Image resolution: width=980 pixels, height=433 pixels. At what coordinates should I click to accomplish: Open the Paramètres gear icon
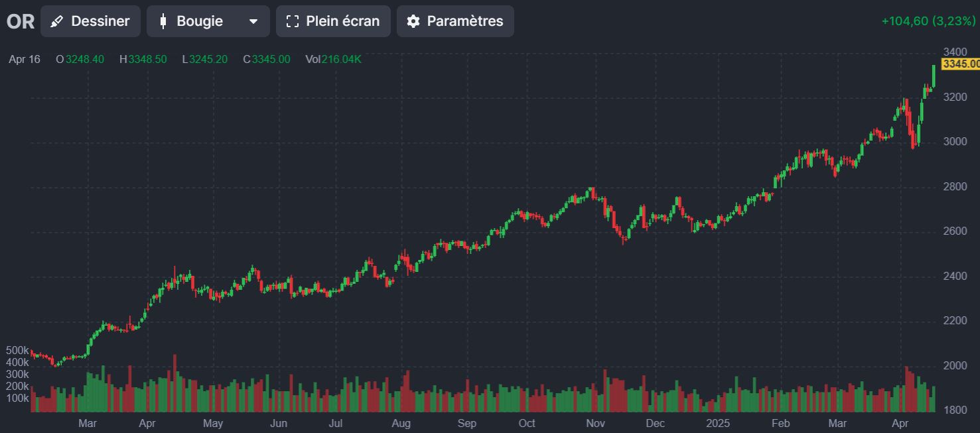point(413,21)
